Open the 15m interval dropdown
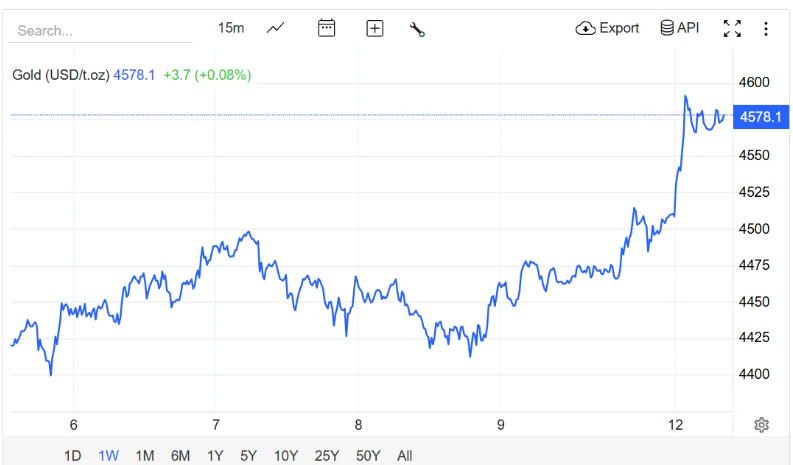Viewport: 793px width, 465px height. 231,28
